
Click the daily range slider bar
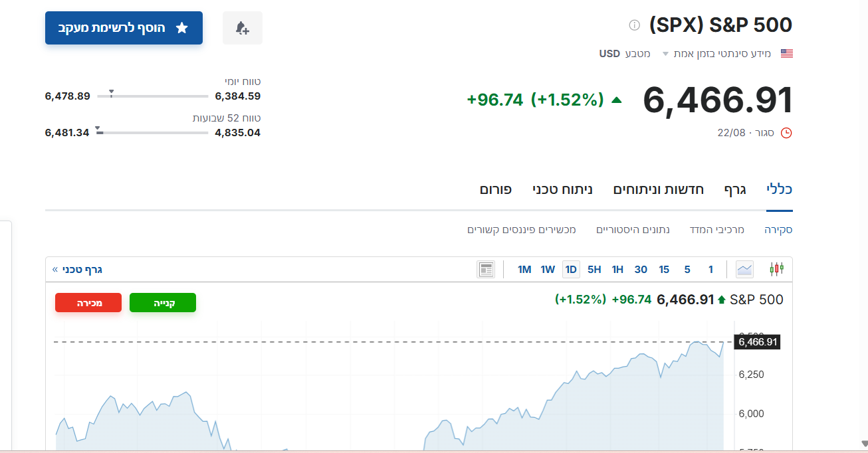click(152, 96)
